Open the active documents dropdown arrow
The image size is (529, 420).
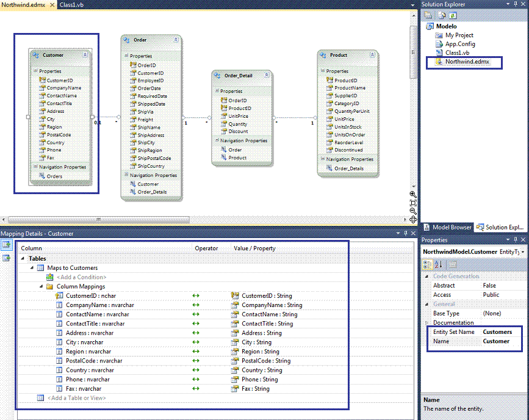(412, 5)
